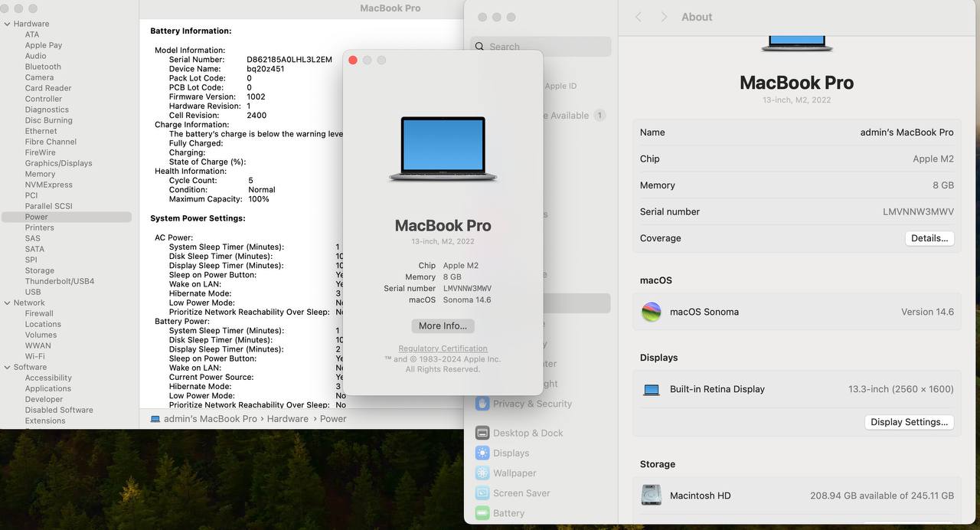Select Applications under Software

[x=48, y=388]
